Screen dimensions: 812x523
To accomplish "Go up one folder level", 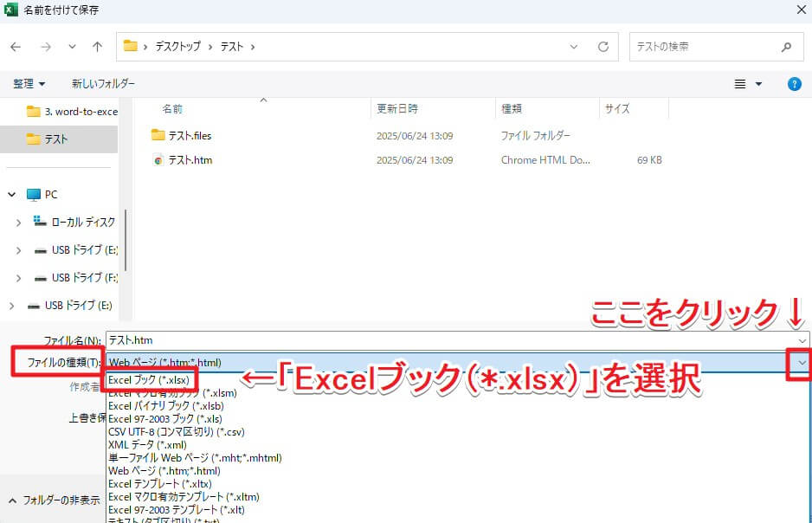I will coord(97,47).
